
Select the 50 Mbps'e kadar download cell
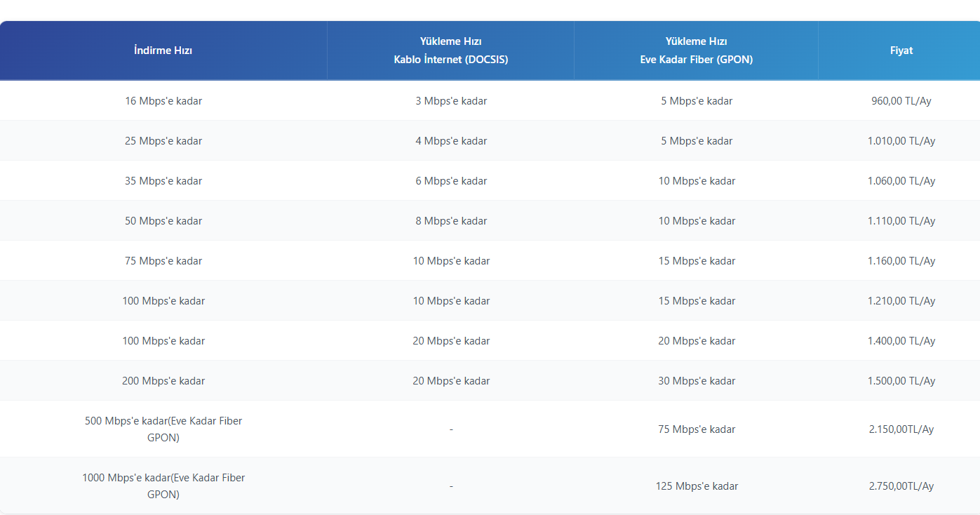point(163,221)
